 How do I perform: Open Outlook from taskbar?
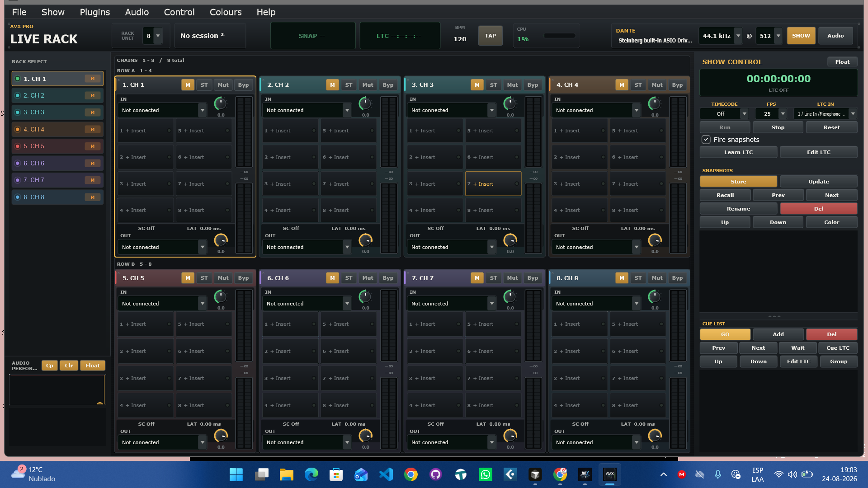point(361,474)
